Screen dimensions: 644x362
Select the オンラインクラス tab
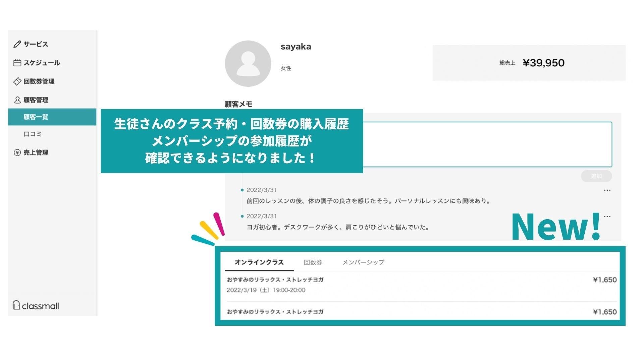[259, 262]
